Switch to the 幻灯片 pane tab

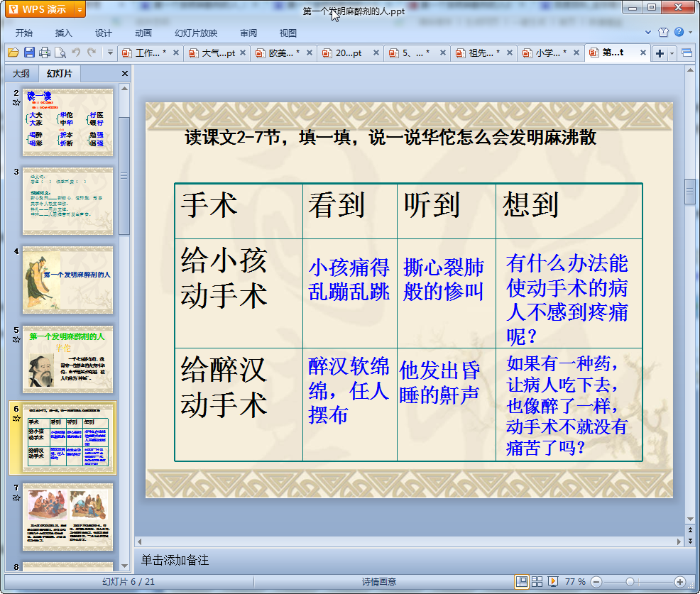60,74
